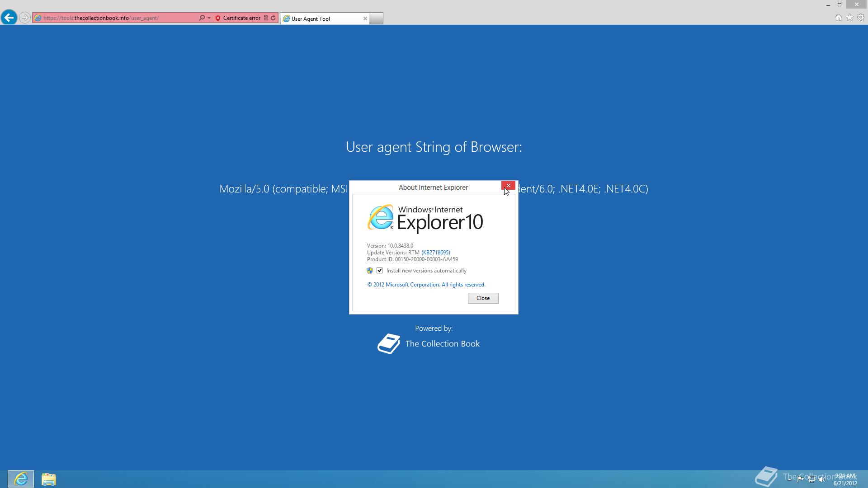Screen dimensions: 868x488
Task: Toggle Compatibility View broken-page icon
Action: tap(266, 18)
